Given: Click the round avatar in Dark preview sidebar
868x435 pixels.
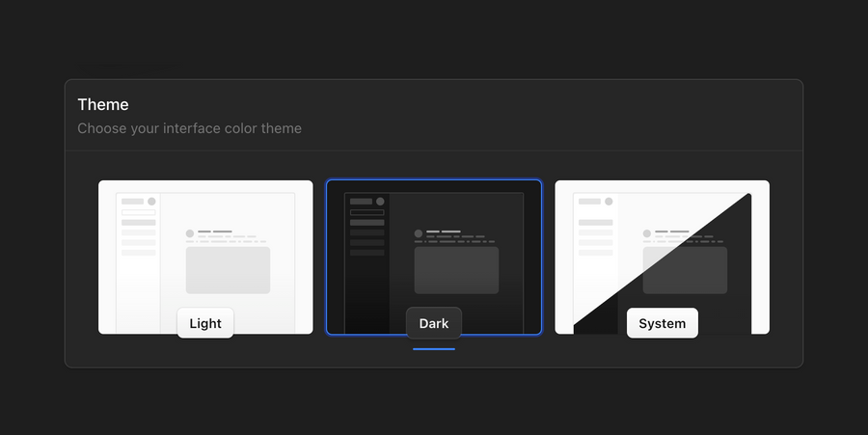Looking at the screenshot, I should 380,202.
